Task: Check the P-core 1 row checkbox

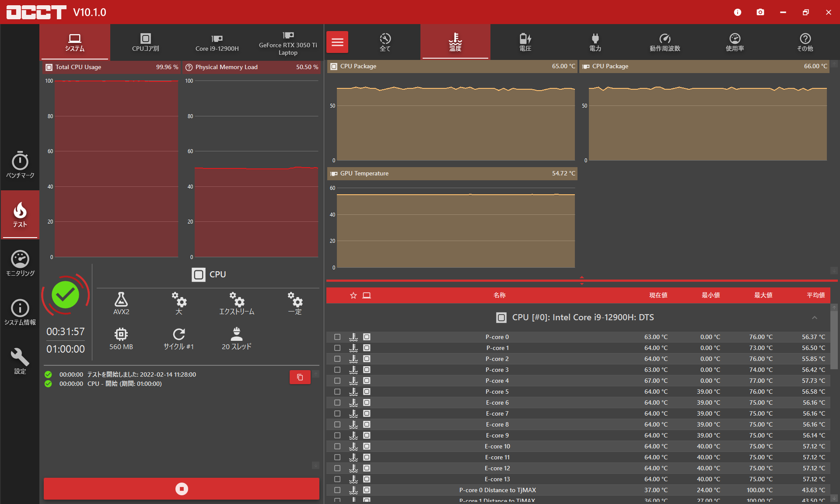Action: pyautogui.click(x=337, y=348)
